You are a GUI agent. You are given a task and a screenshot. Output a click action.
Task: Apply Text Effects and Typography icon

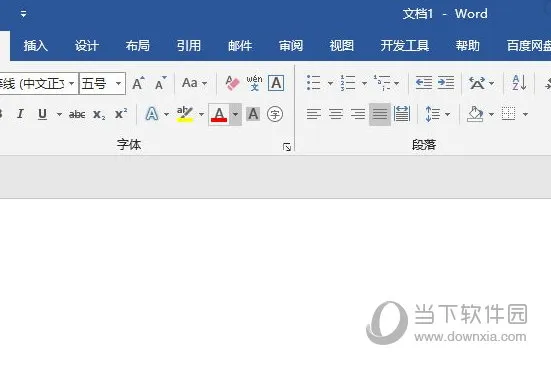tap(152, 114)
